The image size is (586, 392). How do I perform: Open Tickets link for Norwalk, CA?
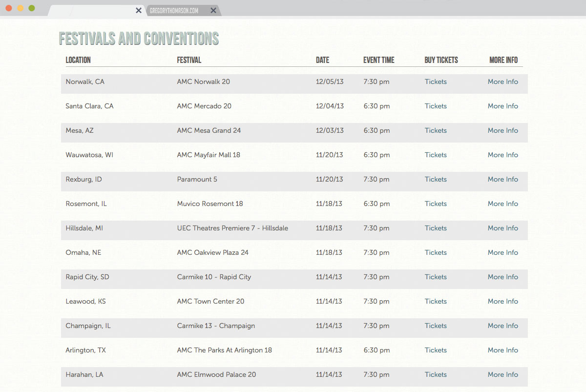click(436, 82)
